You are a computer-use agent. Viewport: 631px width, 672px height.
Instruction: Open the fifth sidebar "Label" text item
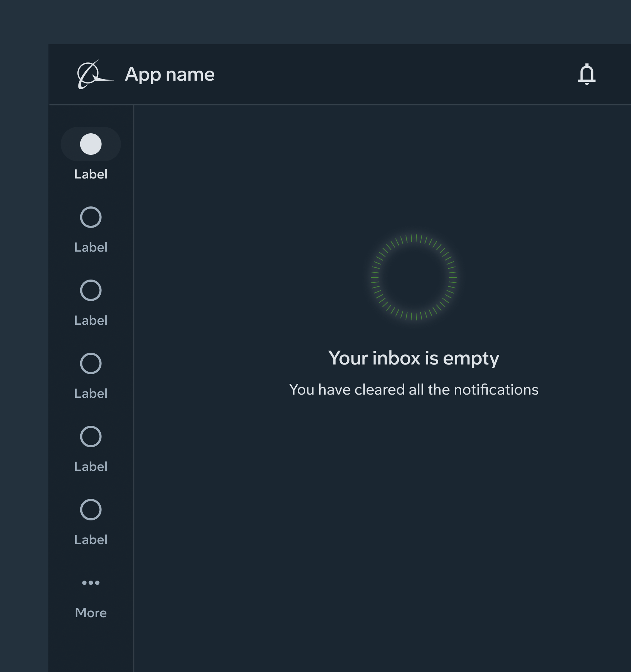tap(91, 467)
